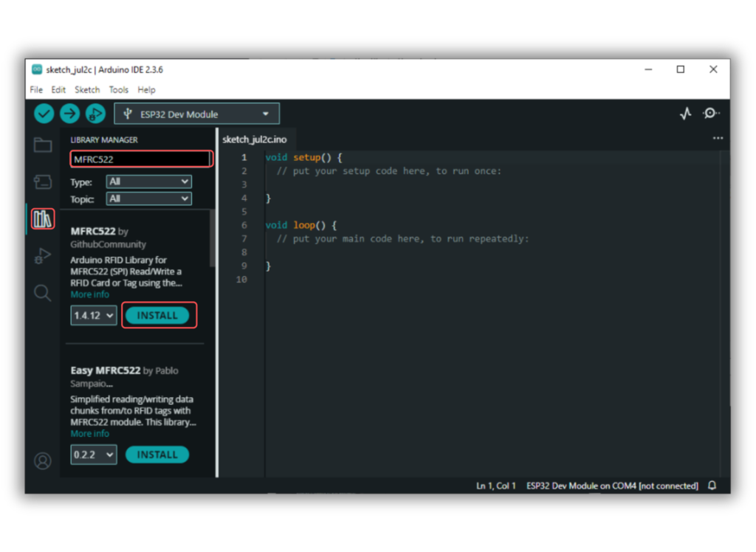The image size is (756, 552).
Task: Click the 'put your main code here' comment
Action: 402,238
